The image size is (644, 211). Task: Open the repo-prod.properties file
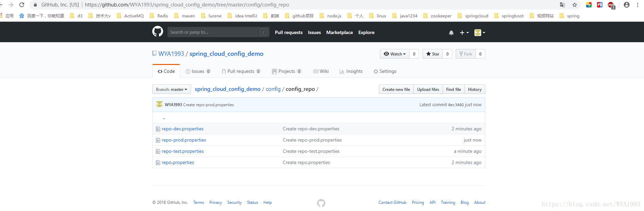tap(184, 140)
